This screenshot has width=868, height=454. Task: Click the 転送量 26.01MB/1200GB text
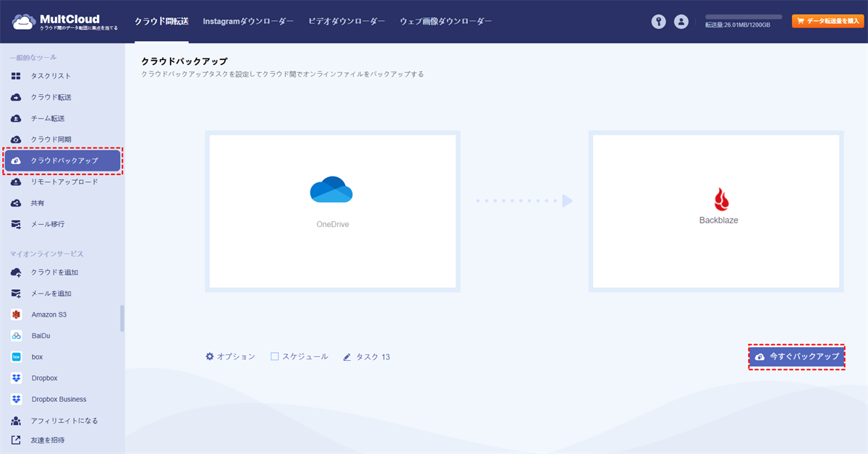738,25
